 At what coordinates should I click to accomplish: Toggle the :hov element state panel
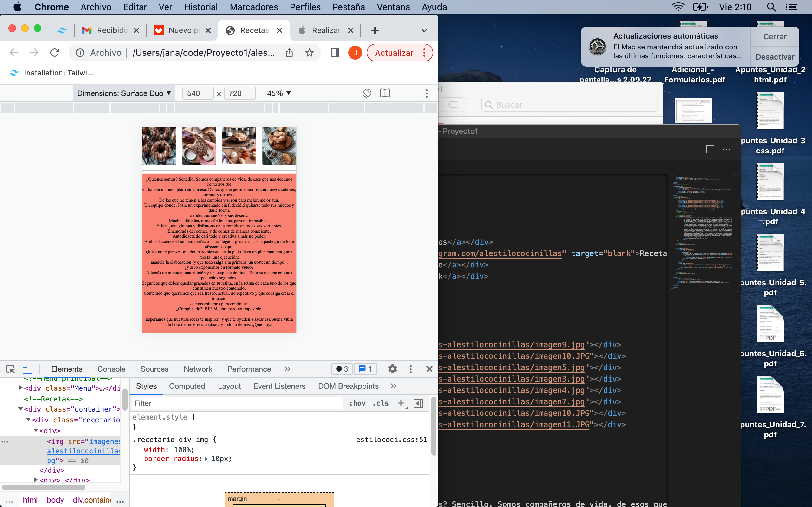pyautogui.click(x=357, y=403)
